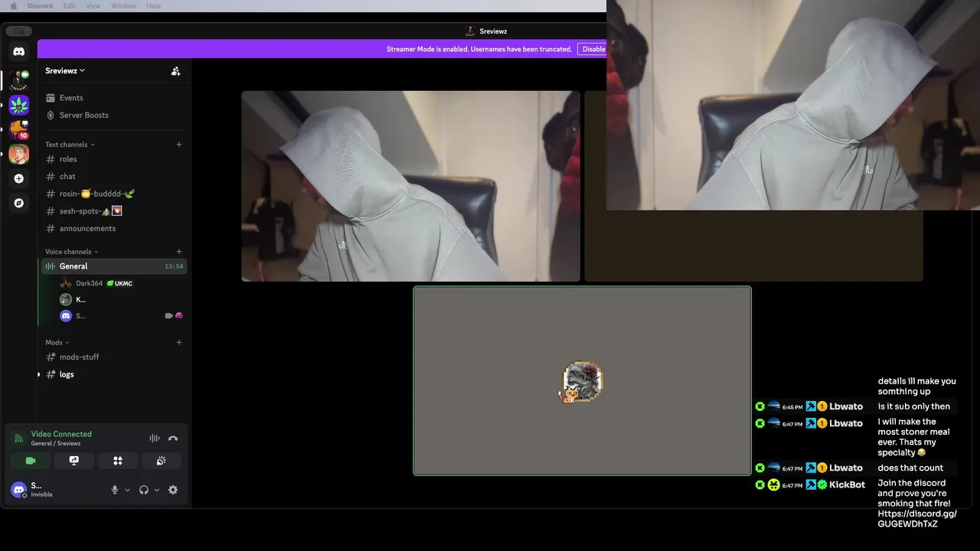
Task: Click the Apple menu icon
Action: (x=13, y=5)
